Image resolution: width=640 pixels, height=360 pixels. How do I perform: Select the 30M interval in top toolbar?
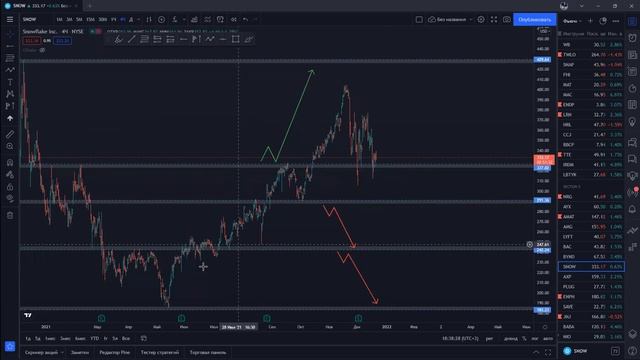(102, 19)
